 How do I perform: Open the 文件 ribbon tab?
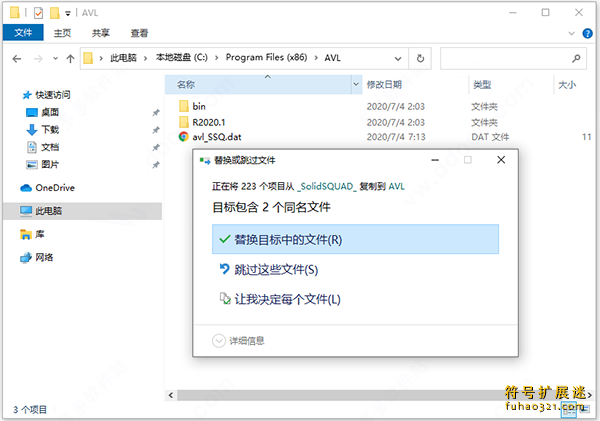click(23, 33)
